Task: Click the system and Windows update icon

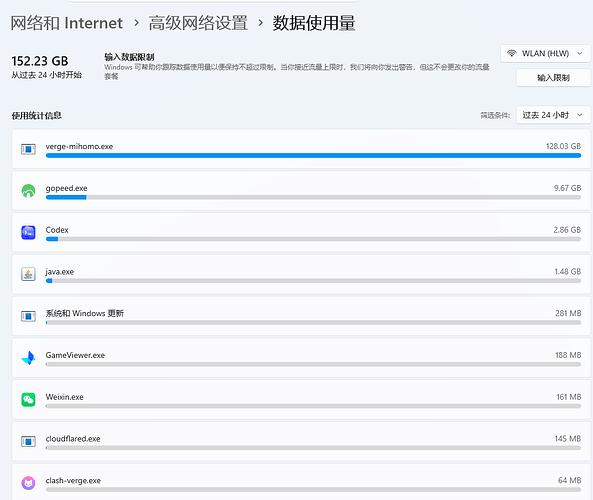Action: point(28,316)
